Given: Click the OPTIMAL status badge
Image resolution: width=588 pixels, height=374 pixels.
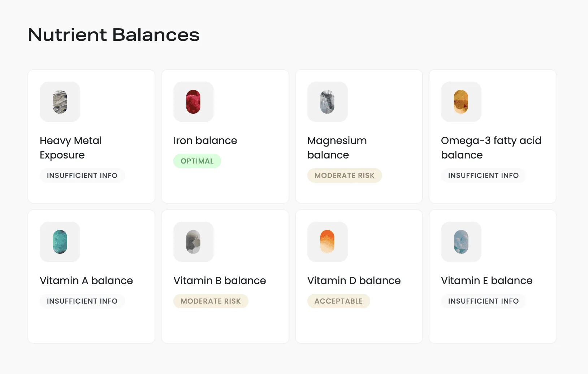Looking at the screenshot, I should point(197,161).
